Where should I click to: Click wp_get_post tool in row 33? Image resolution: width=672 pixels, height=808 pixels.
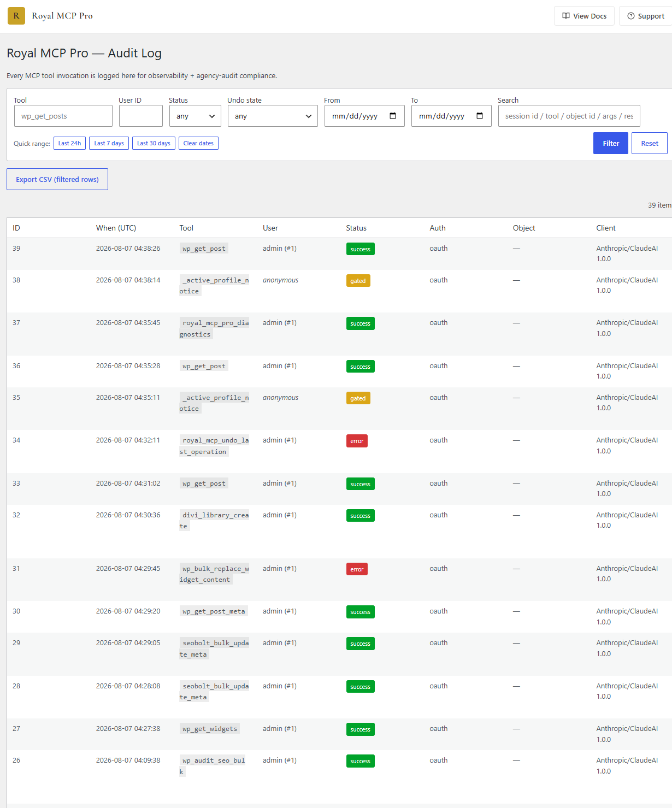(204, 483)
